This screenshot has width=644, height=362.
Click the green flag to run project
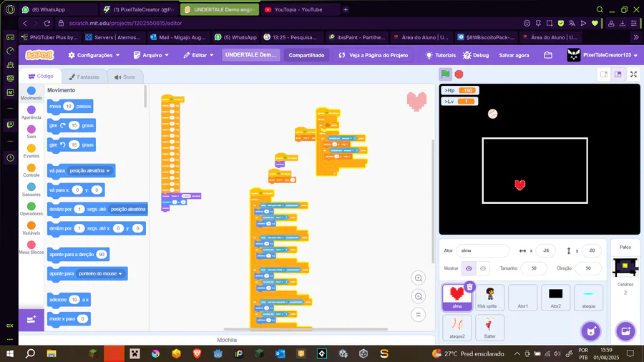tap(445, 74)
